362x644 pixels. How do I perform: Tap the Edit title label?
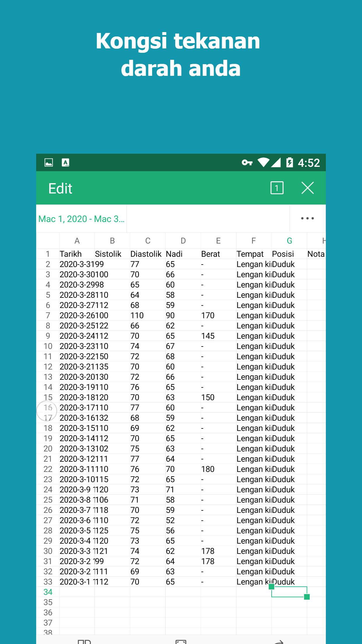[x=60, y=188]
